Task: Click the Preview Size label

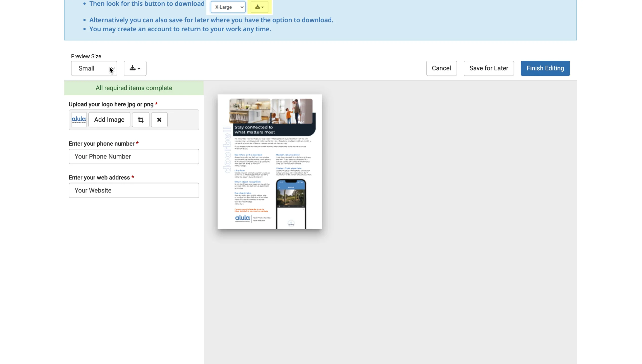Action: point(86,56)
